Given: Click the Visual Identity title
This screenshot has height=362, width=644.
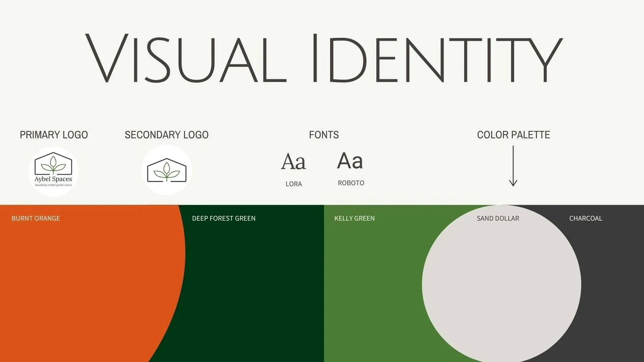Looking at the screenshot, I should 324,58.
